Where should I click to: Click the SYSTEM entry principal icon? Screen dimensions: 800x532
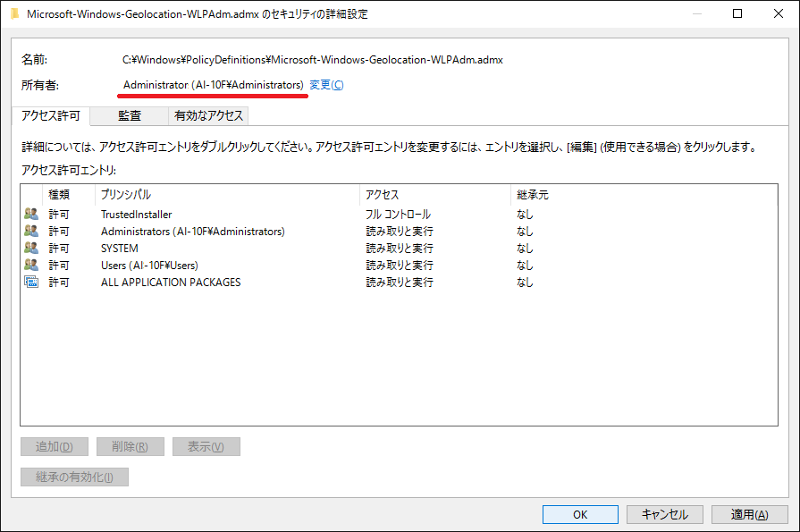31,249
